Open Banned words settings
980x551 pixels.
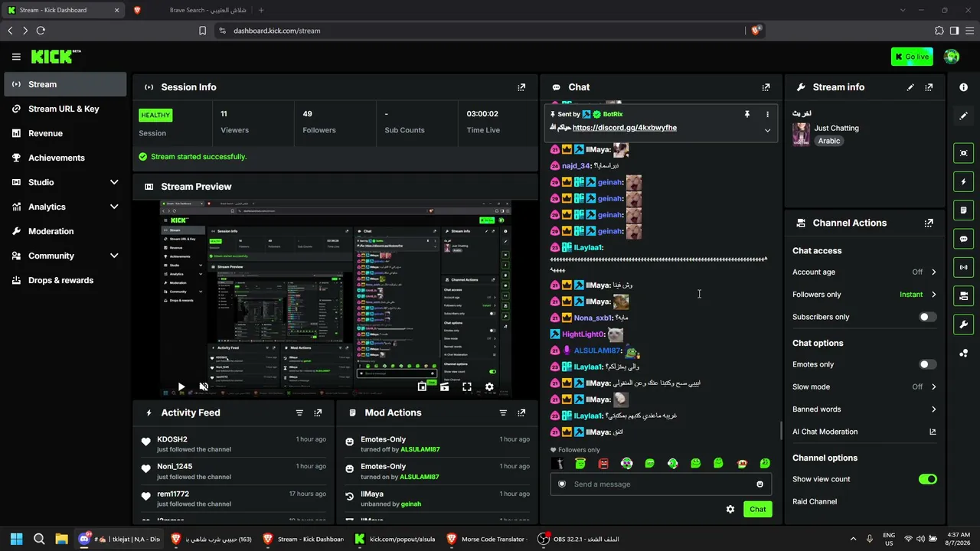coord(864,409)
